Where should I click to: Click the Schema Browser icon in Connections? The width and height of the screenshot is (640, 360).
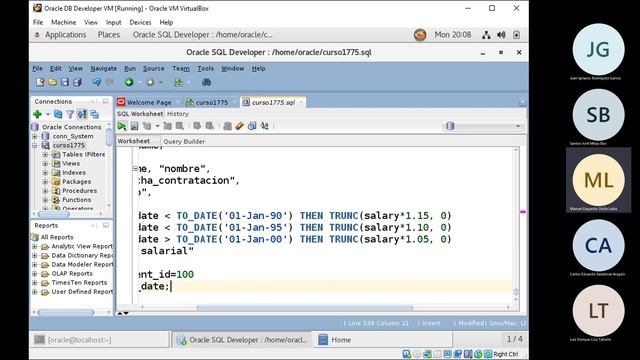[82, 114]
